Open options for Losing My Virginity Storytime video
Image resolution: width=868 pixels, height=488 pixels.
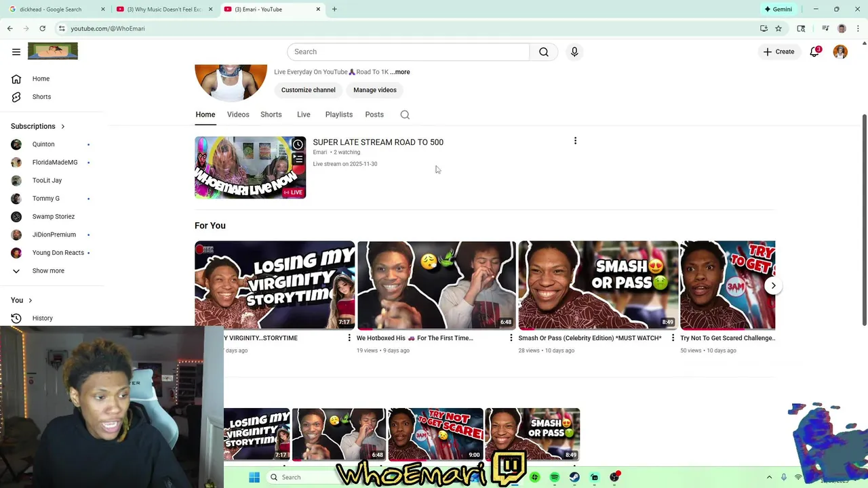pos(350,338)
